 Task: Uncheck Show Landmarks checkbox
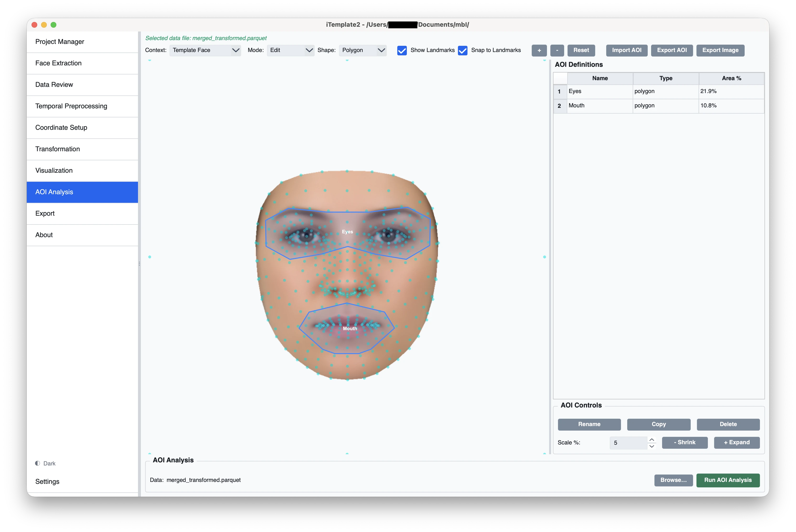click(402, 50)
